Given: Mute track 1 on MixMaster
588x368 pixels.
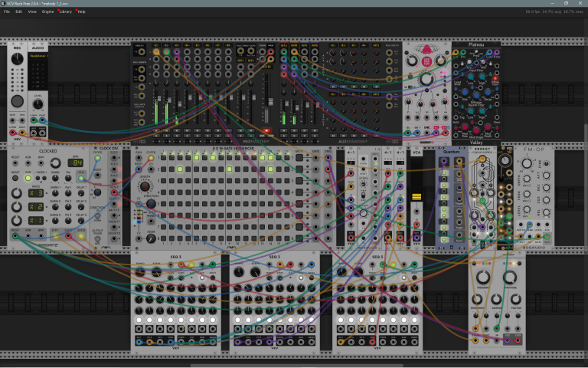Looking at the screenshot, I should tap(156, 130).
